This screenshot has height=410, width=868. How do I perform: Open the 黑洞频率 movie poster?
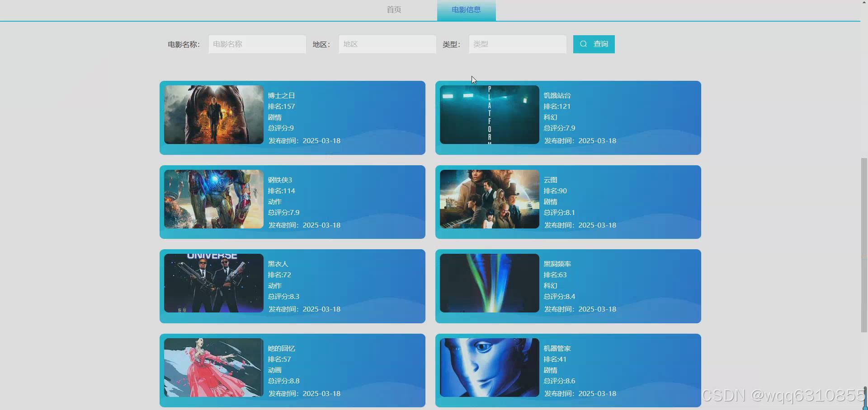pos(490,283)
